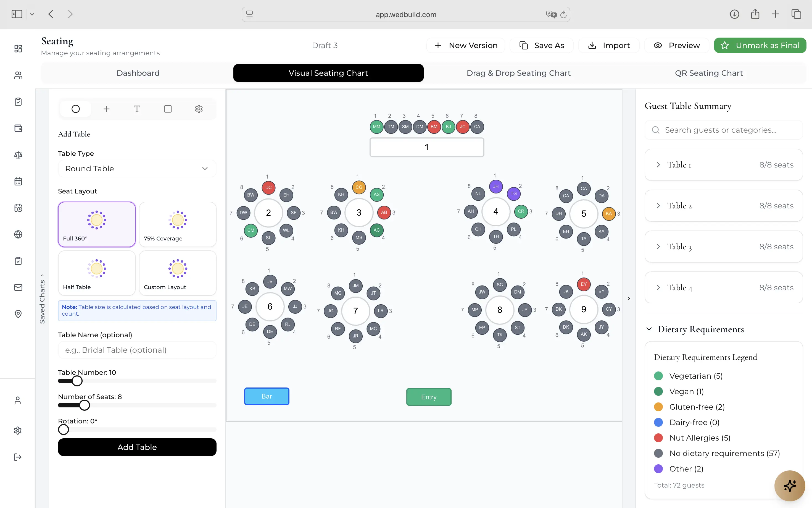Expand Table 4 in guest summary
Image resolution: width=812 pixels, height=508 pixels.
pos(724,288)
